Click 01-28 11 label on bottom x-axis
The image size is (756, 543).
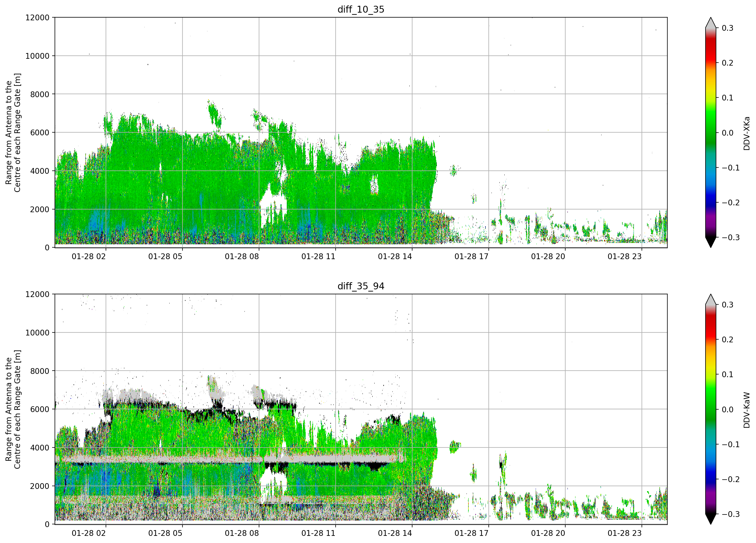pos(318,533)
